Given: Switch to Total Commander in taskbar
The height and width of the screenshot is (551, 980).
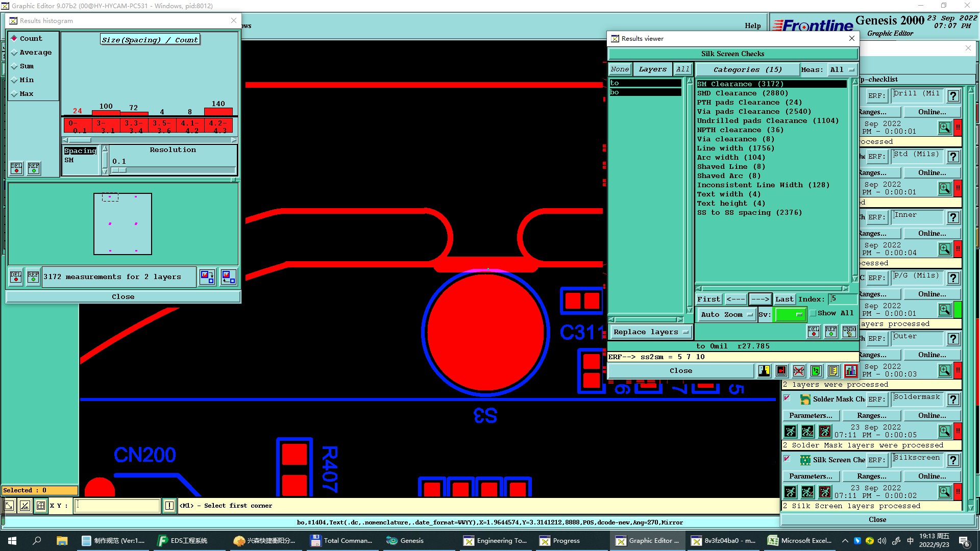Looking at the screenshot, I should click(x=341, y=541).
